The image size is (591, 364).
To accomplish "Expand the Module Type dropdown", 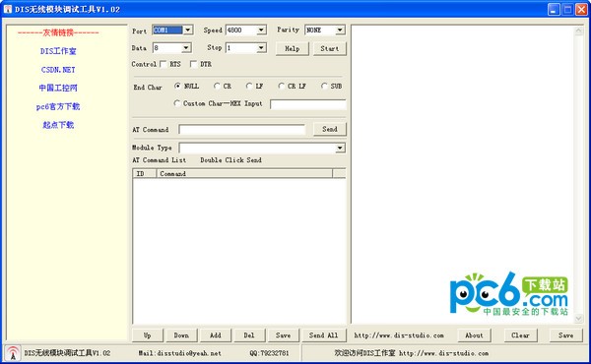I will point(340,148).
